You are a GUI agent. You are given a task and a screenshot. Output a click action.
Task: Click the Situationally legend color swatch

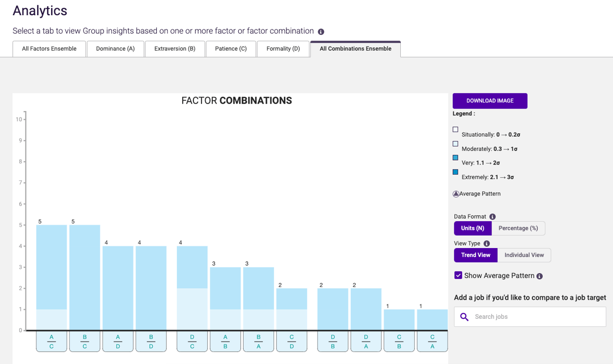pyautogui.click(x=455, y=130)
